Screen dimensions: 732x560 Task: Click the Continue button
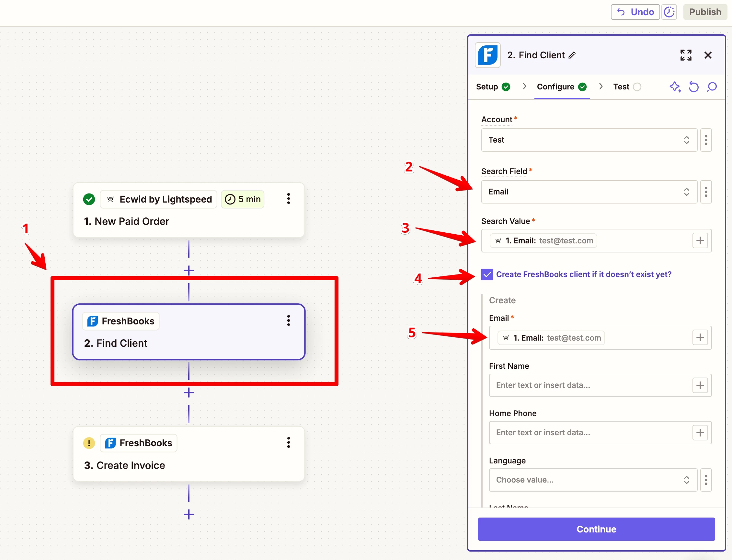[x=596, y=529]
